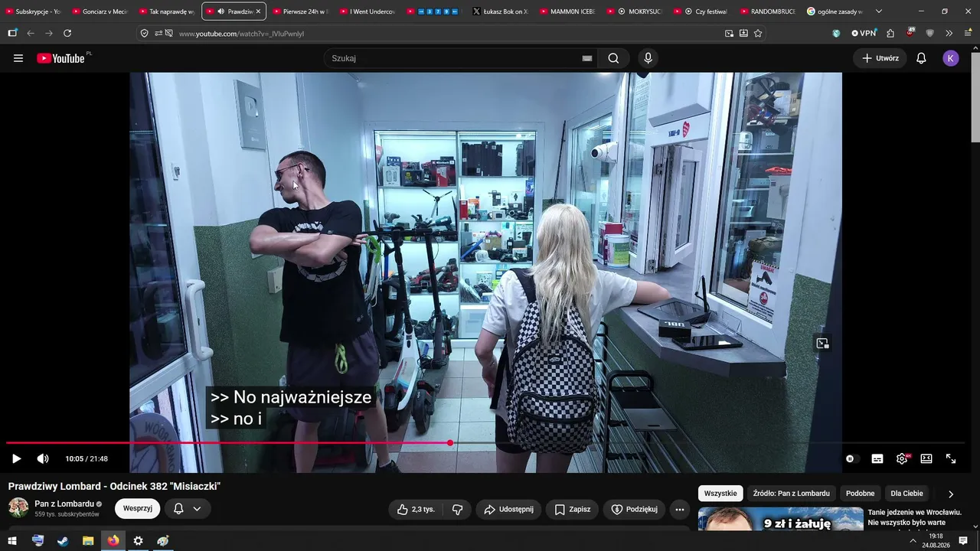Open the picture-in-picture overlay icon on video

822,344
